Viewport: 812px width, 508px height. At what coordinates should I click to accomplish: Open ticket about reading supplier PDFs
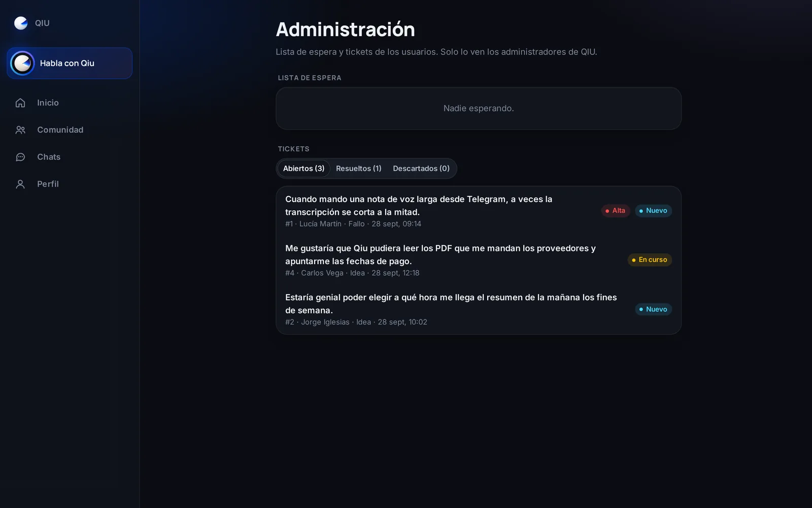478,260
